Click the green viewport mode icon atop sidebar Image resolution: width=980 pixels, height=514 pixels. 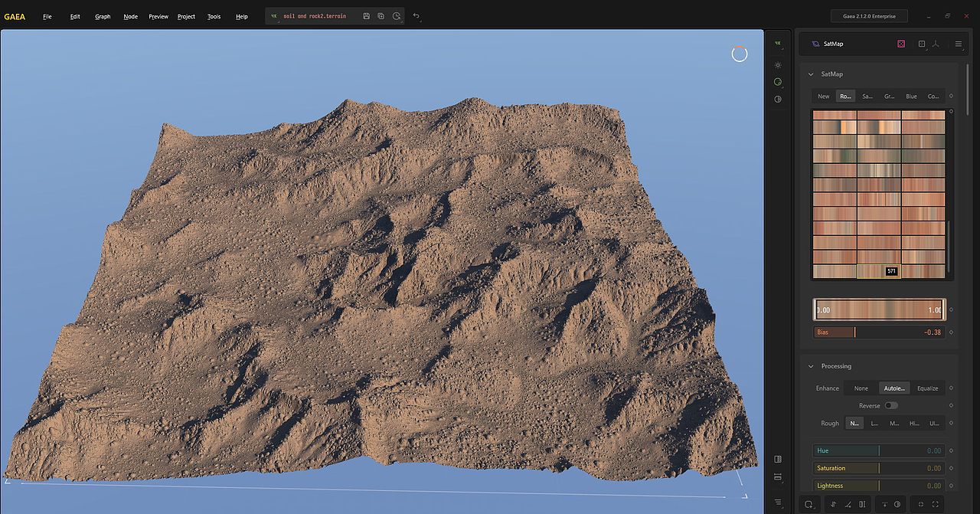778,44
